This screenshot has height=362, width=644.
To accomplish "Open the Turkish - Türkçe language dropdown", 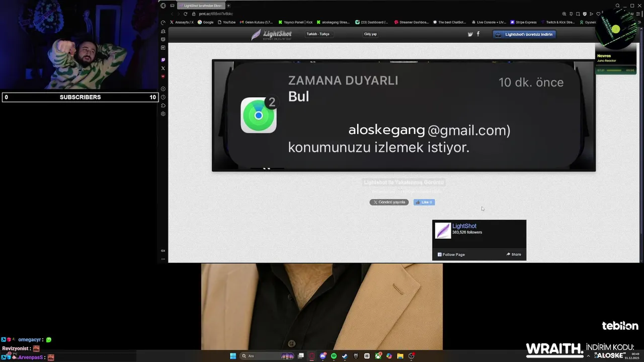I will 318,34.
